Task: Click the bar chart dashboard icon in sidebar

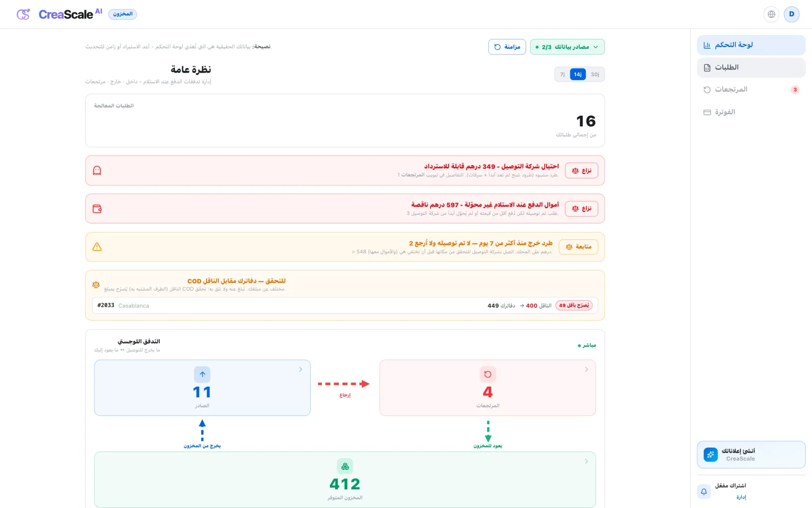Action: pos(707,45)
